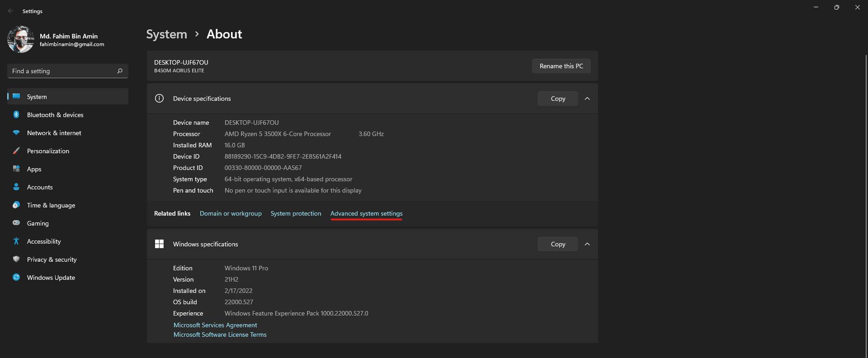Click the search magnifier icon
The width and height of the screenshot is (868, 358).
pyautogui.click(x=120, y=71)
